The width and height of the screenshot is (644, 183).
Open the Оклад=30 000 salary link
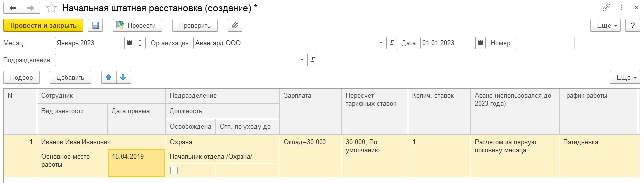click(305, 142)
